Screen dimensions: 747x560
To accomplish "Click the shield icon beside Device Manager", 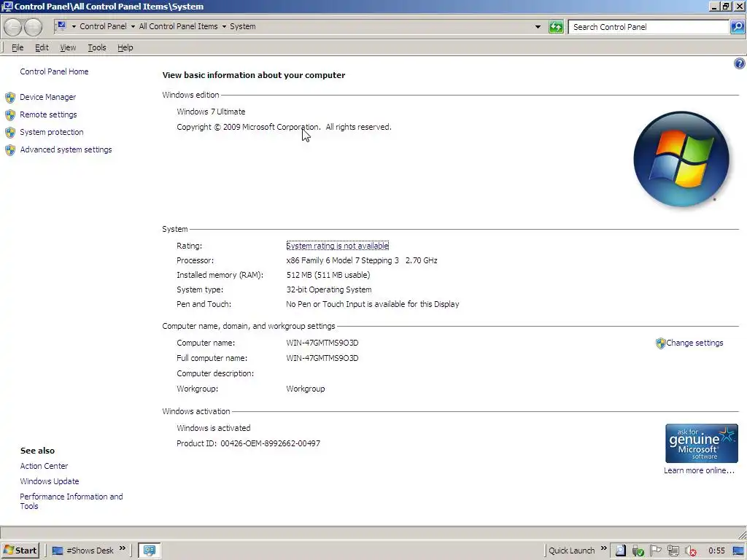I will [10, 98].
